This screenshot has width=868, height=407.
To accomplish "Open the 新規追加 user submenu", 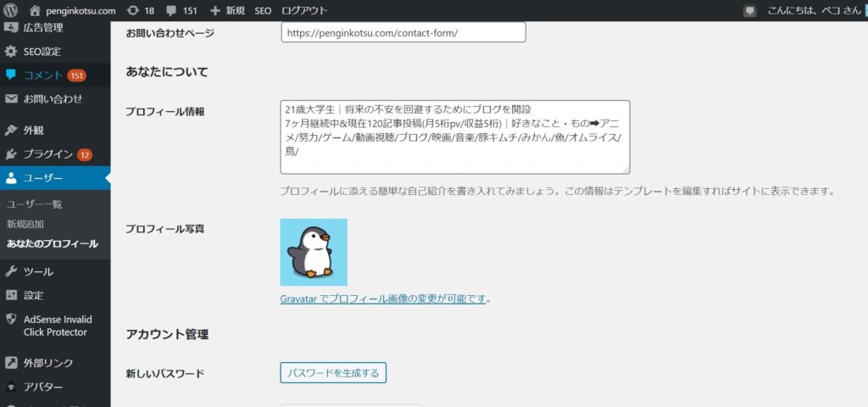I will coord(25,224).
